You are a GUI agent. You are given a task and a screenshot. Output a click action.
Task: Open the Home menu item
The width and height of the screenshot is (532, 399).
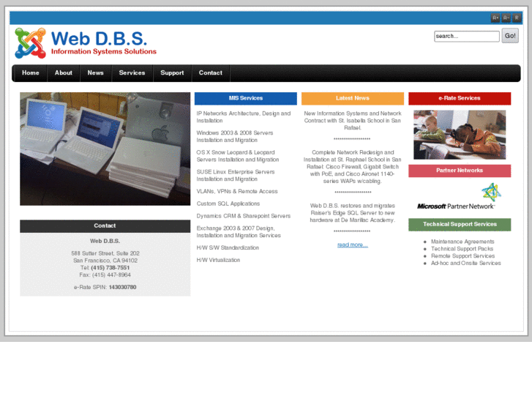coord(31,73)
